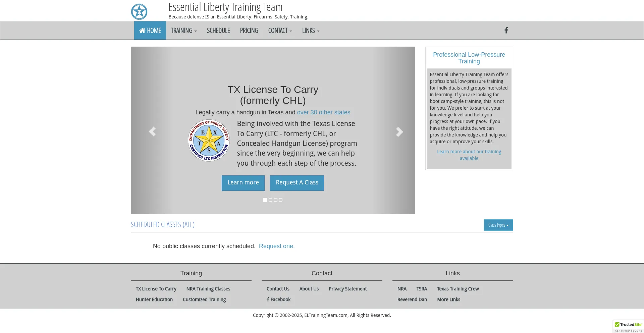Click the Learn more button
This screenshot has height=333, width=644.
[243, 183]
